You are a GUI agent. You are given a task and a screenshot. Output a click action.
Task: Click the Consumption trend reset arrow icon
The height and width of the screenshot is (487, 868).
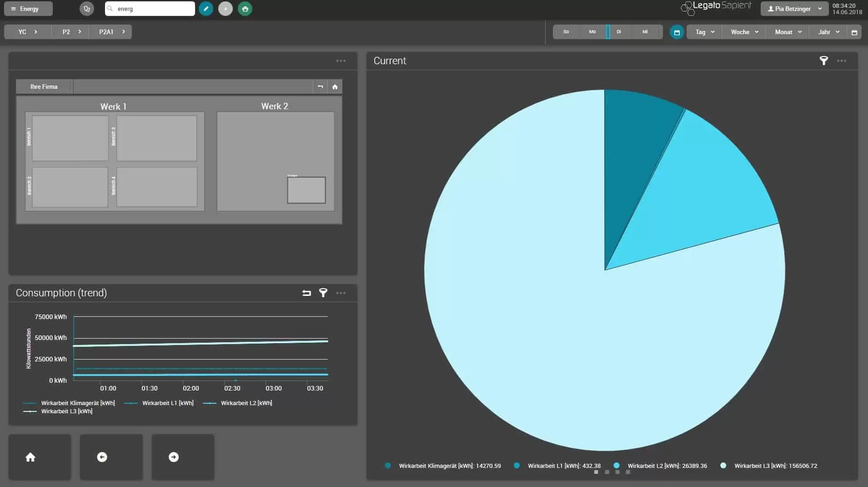(306, 293)
